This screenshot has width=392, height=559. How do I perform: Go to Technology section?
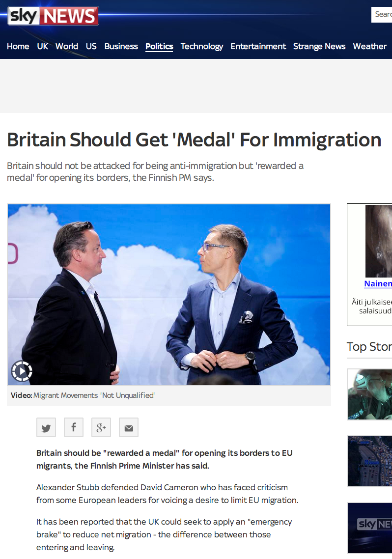[202, 46]
